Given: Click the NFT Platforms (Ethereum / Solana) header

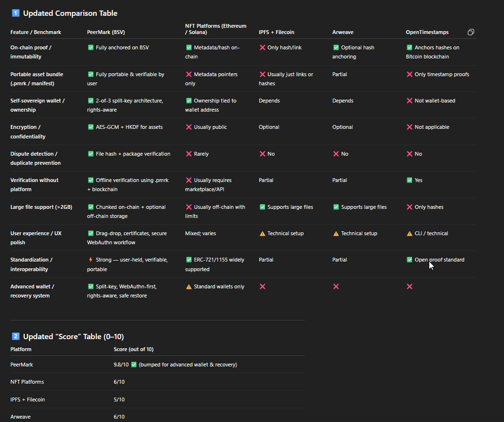Looking at the screenshot, I should [216, 29].
